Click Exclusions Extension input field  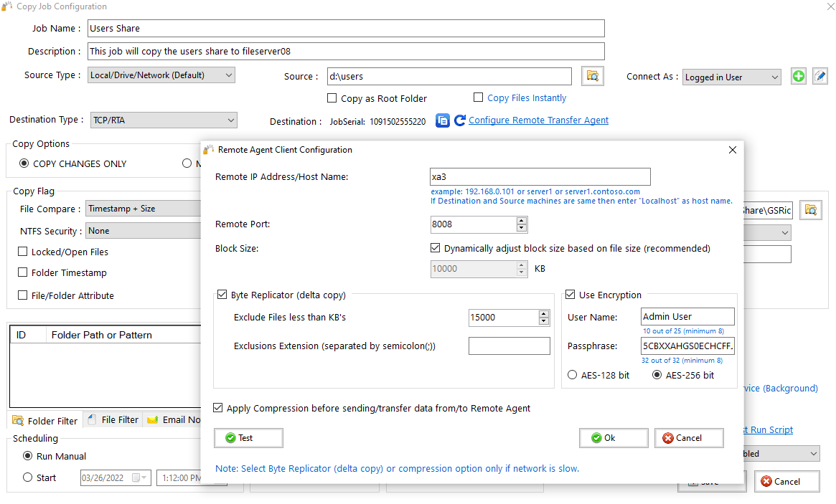509,346
